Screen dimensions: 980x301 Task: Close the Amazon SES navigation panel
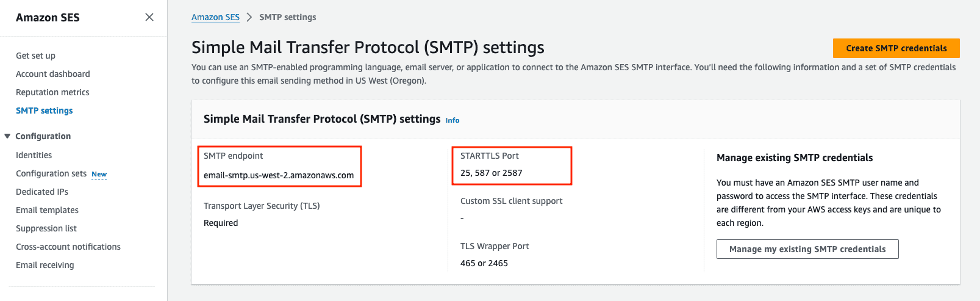tap(149, 17)
